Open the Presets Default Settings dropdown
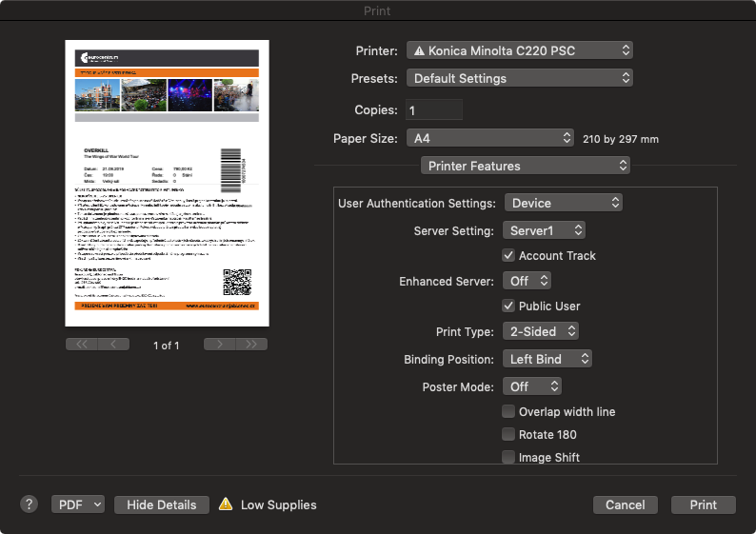 pos(520,78)
